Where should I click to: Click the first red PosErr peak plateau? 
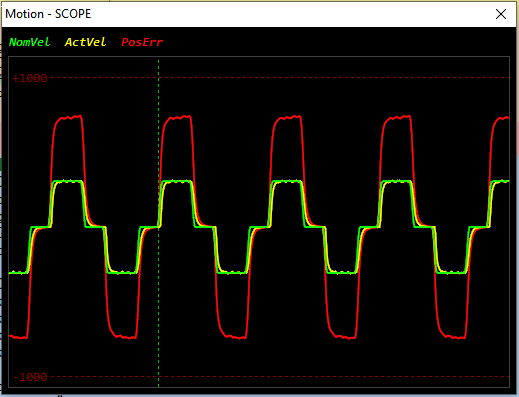click(x=68, y=117)
